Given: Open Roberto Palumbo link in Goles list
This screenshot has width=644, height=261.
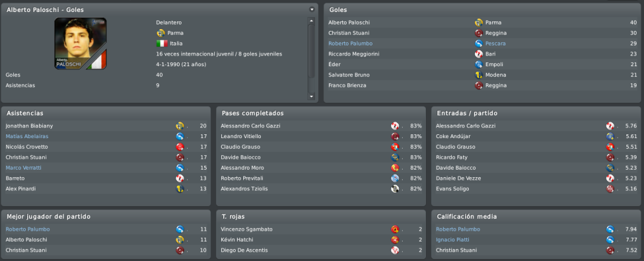Looking at the screenshot, I should [x=350, y=43].
